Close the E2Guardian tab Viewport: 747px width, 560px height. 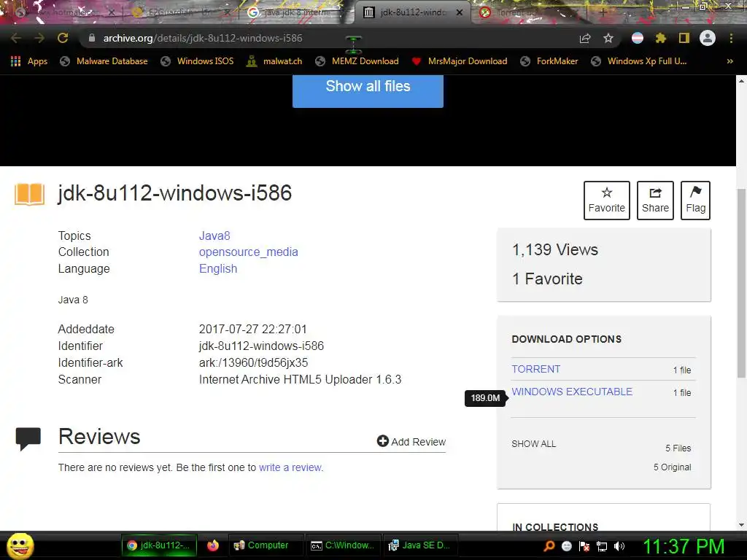pyautogui.click(x=228, y=12)
